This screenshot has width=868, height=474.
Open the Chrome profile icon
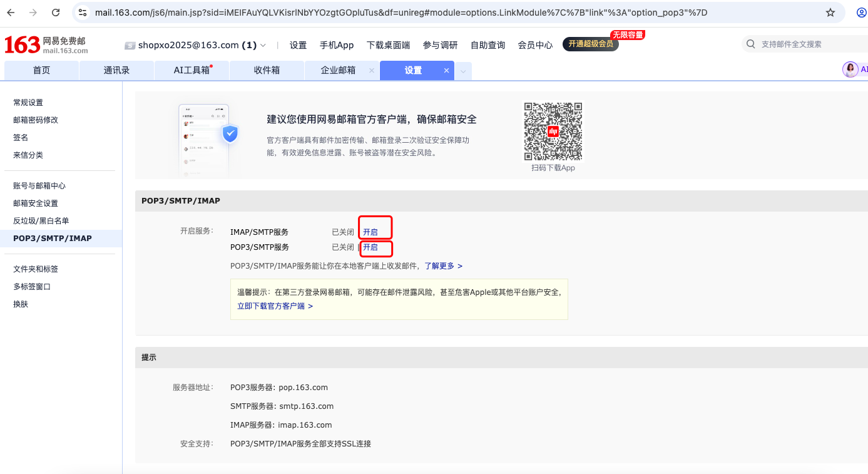tap(861, 13)
